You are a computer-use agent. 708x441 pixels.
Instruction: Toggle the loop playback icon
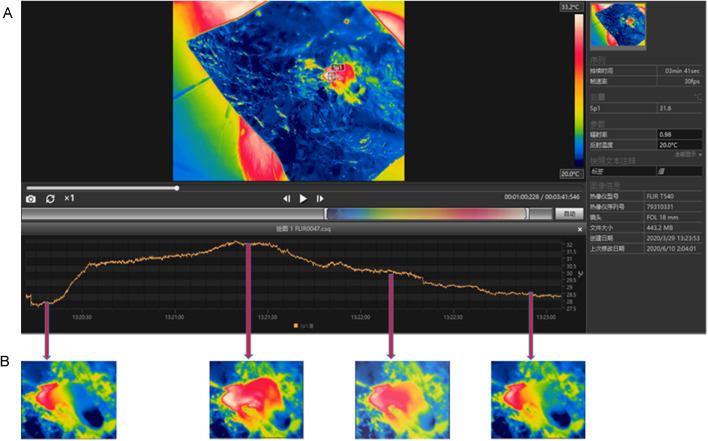click(49, 199)
